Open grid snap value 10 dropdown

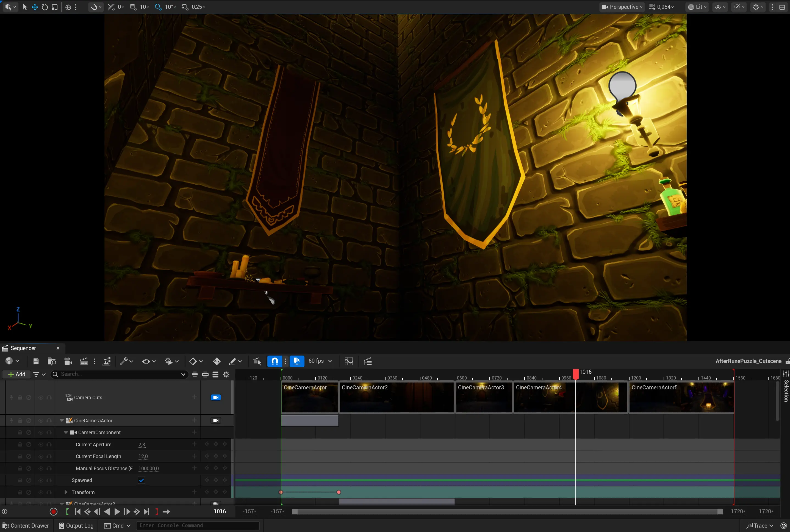(x=145, y=7)
